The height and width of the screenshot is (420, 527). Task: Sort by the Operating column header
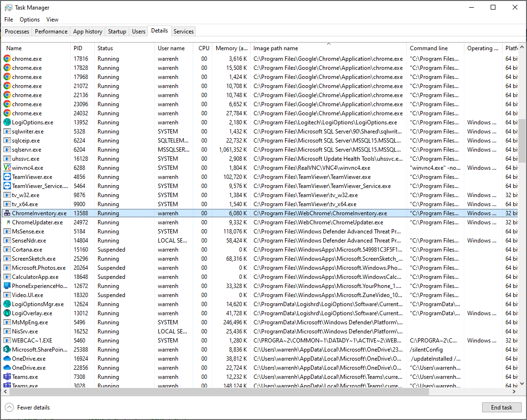483,48
